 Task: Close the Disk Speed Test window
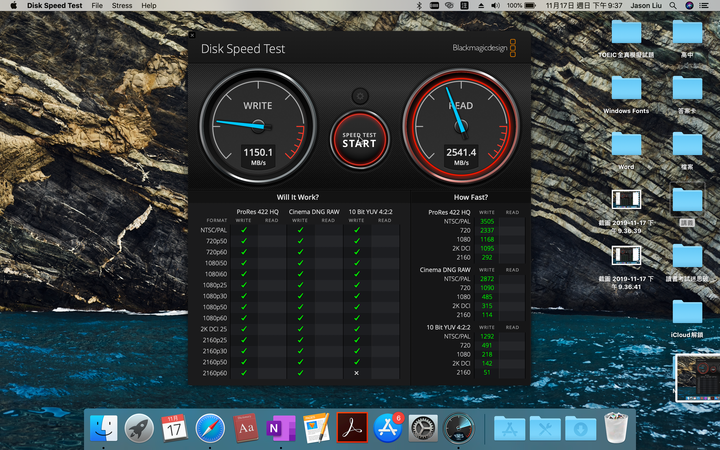coord(192,35)
